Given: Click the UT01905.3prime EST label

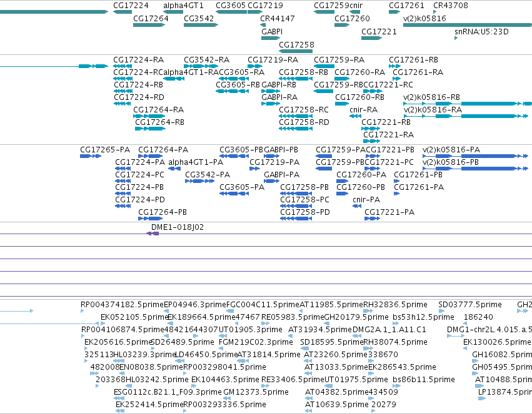Looking at the screenshot, I should (251, 330).
